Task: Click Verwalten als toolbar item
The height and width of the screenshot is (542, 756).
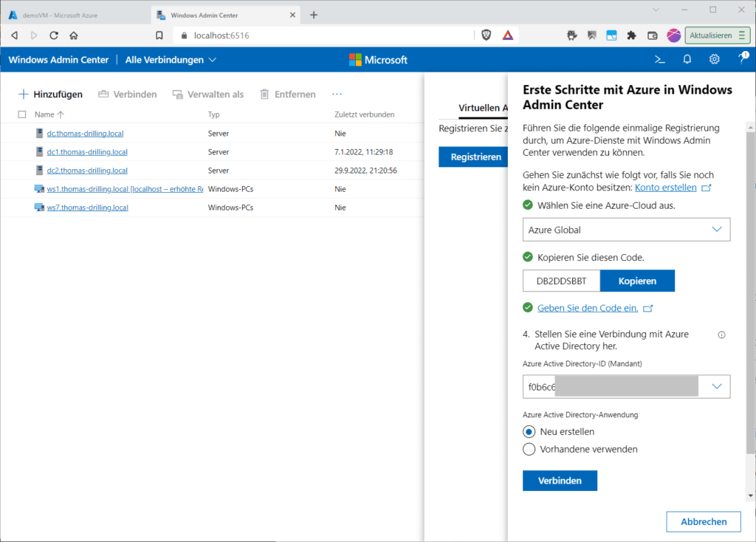Action: point(208,94)
